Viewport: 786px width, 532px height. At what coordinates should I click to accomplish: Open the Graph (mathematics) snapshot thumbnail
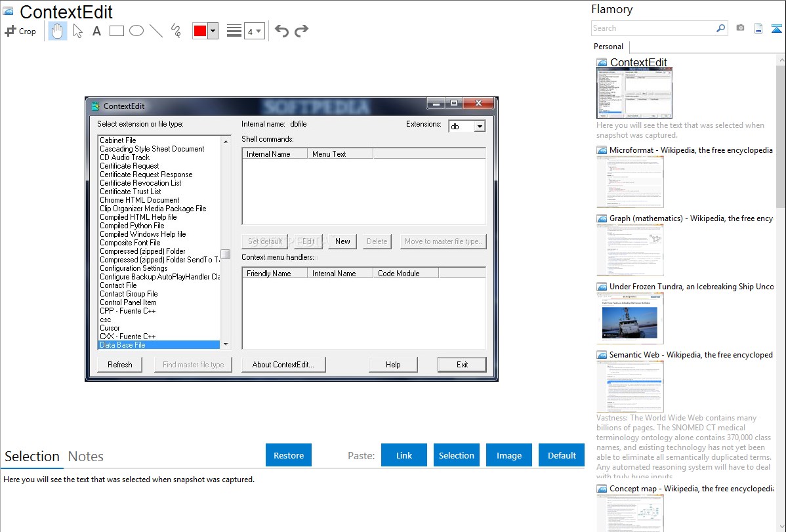[x=630, y=250]
